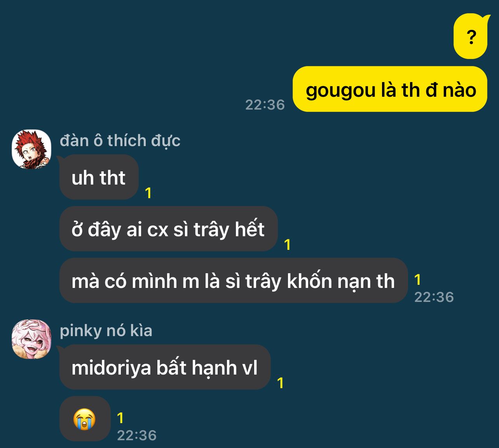
Task: Select the uh tht message bubble
Action: click(x=99, y=177)
